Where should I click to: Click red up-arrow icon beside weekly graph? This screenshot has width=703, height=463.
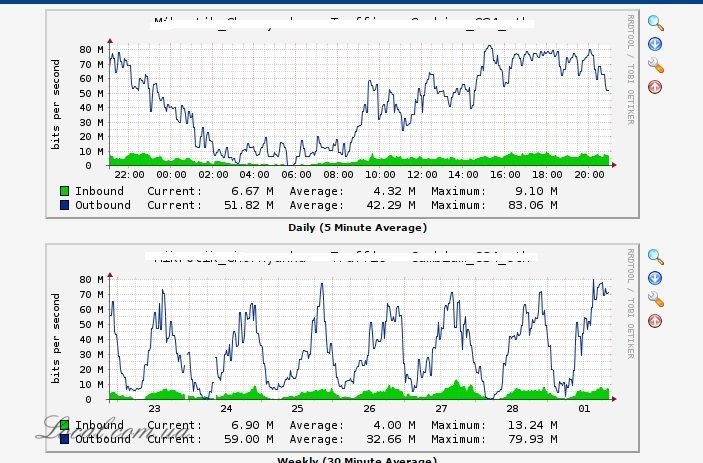[x=655, y=321]
